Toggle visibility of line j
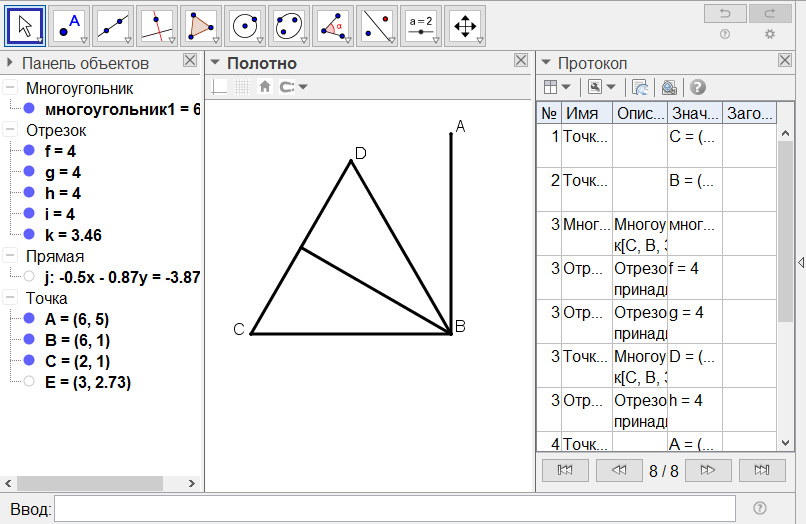The width and height of the screenshot is (806, 524). pos(29,277)
